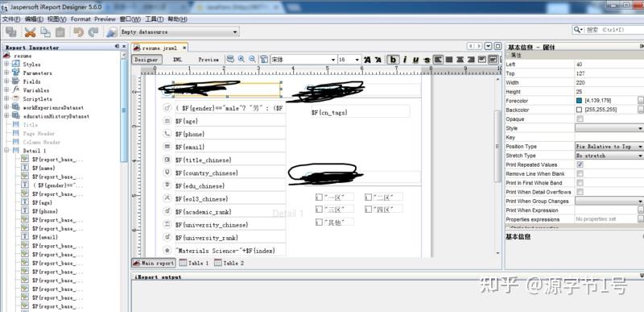Open the Format menu
This screenshot has height=312, width=644.
point(80,19)
